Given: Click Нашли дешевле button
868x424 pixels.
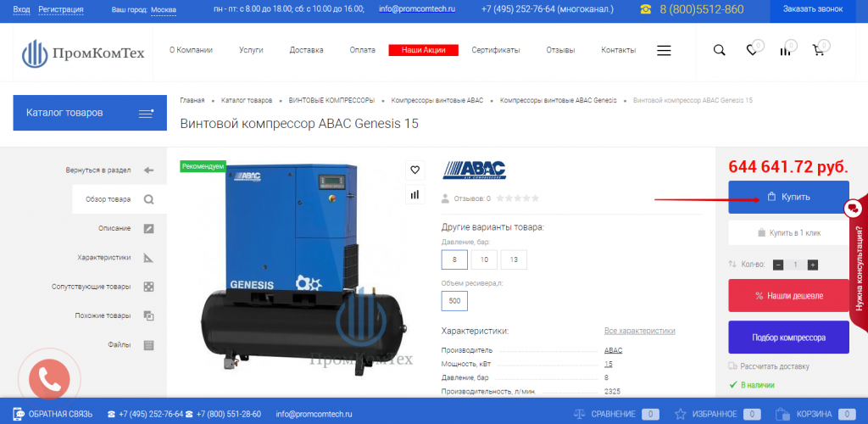Looking at the screenshot, I should pos(788,296).
